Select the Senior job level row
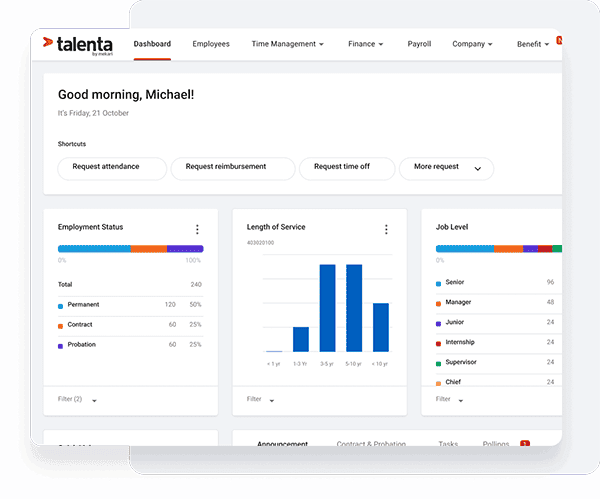600x500 pixels. 499,282
